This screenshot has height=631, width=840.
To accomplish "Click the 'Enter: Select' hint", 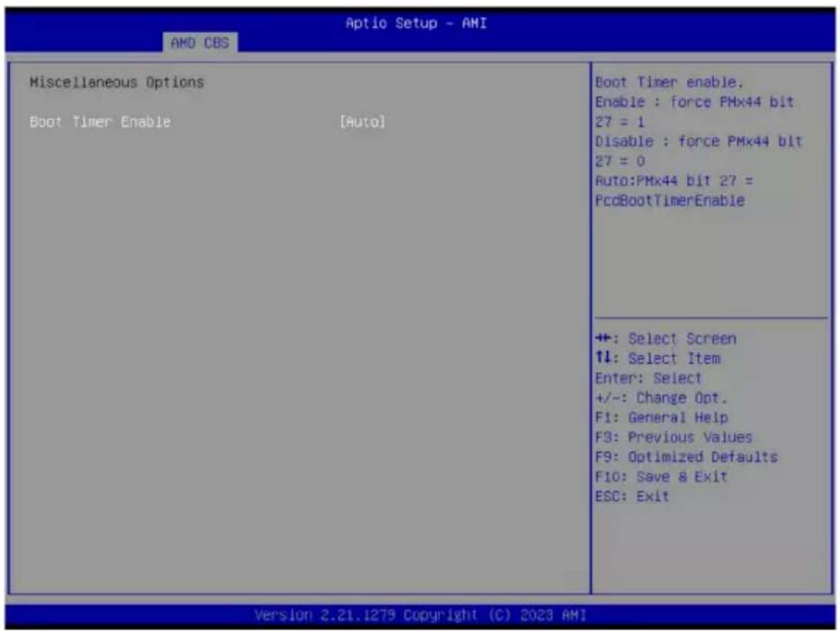I will 648,378.
